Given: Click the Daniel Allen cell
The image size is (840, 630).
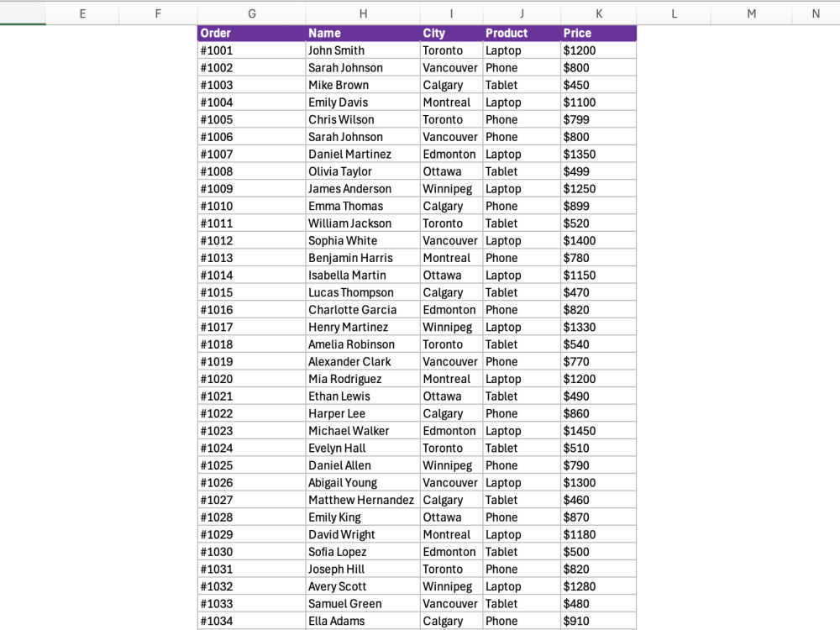Looking at the screenshot, I should 363,465.
